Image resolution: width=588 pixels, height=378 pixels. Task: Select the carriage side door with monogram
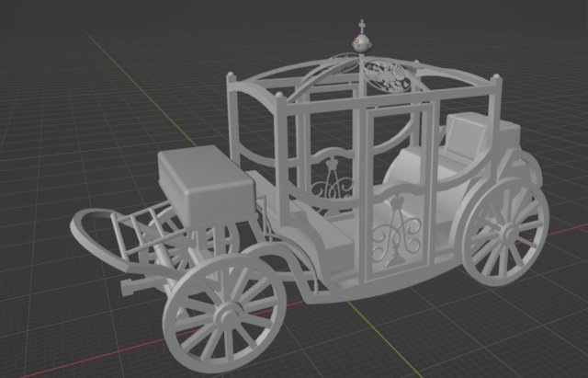(399, 192)
